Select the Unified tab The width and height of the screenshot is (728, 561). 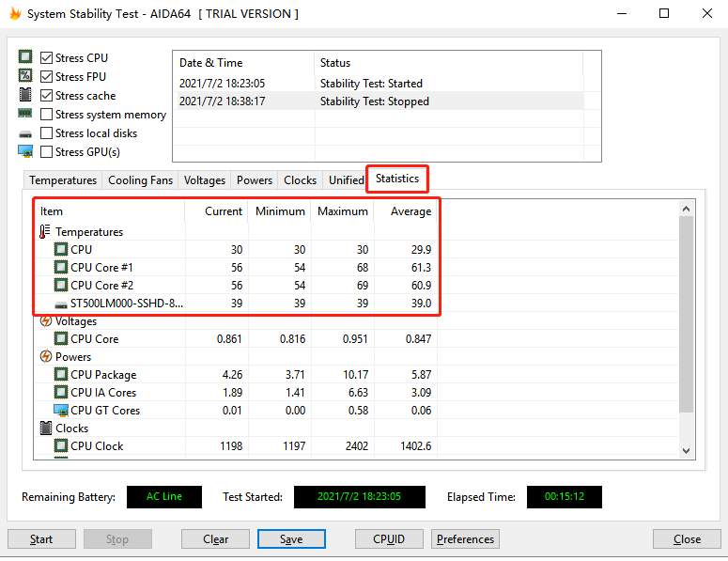tap(346, 180)
